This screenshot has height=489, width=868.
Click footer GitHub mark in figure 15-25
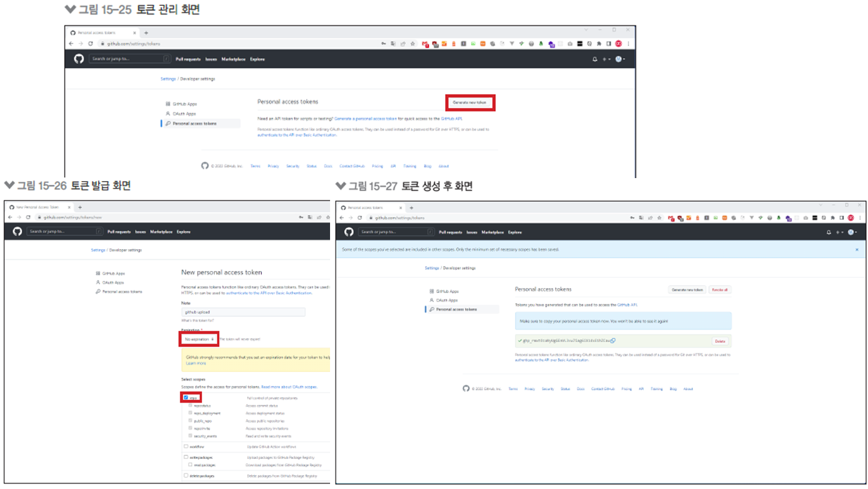[205, 166]
